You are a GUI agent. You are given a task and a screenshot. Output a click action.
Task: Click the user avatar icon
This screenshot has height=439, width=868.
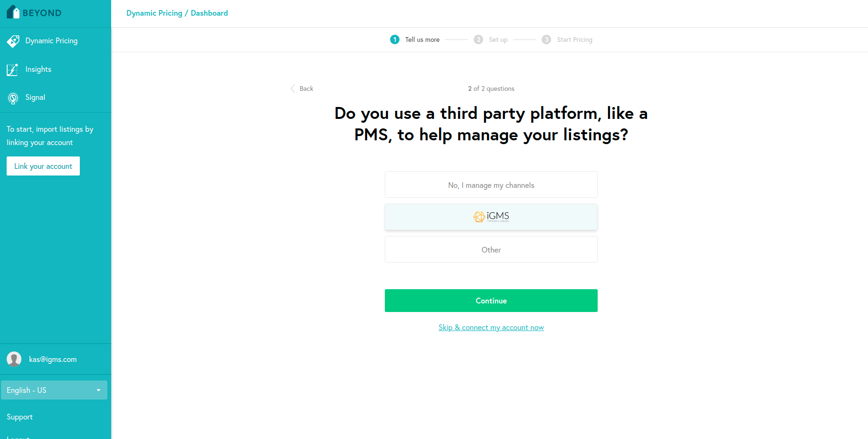pyautogui.click(x=14, y=359)
